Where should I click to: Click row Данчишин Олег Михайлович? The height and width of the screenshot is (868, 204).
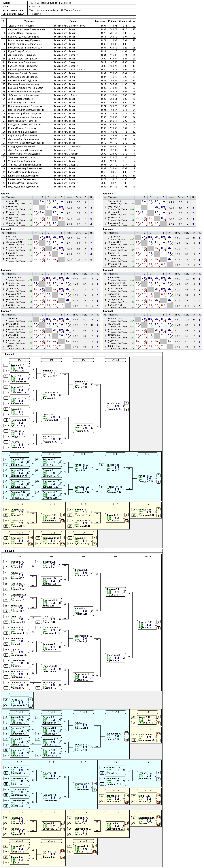coord(69,55)
